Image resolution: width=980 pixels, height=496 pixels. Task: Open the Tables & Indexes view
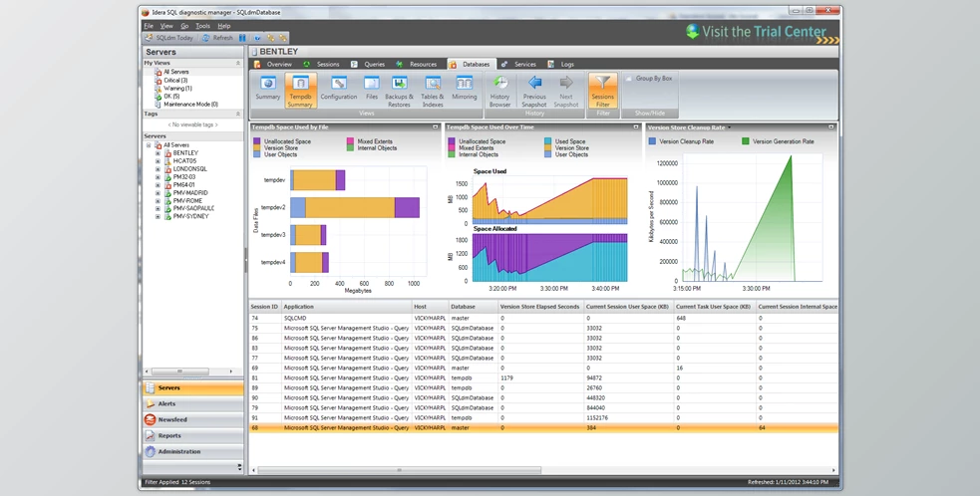click(433, 92)
